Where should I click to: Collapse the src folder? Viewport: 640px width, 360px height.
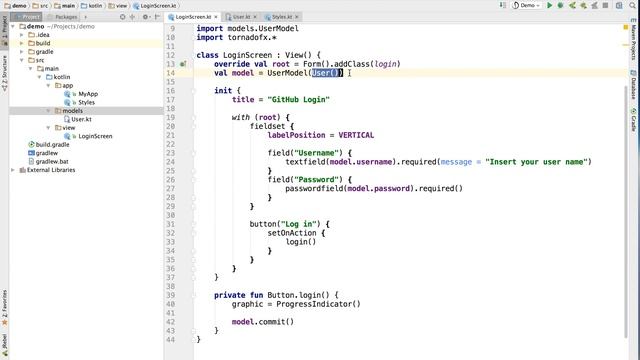(x=22, y=60)
